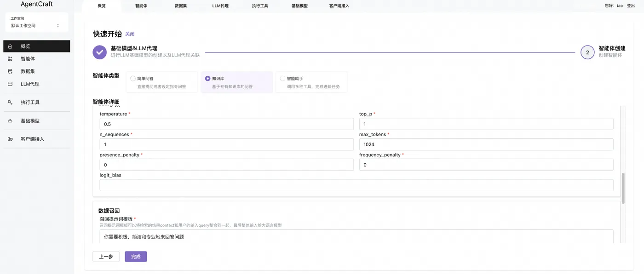Switch to the 数据集 top tab
This screenshot has height=274, width=644.
[x=181, y=6]
